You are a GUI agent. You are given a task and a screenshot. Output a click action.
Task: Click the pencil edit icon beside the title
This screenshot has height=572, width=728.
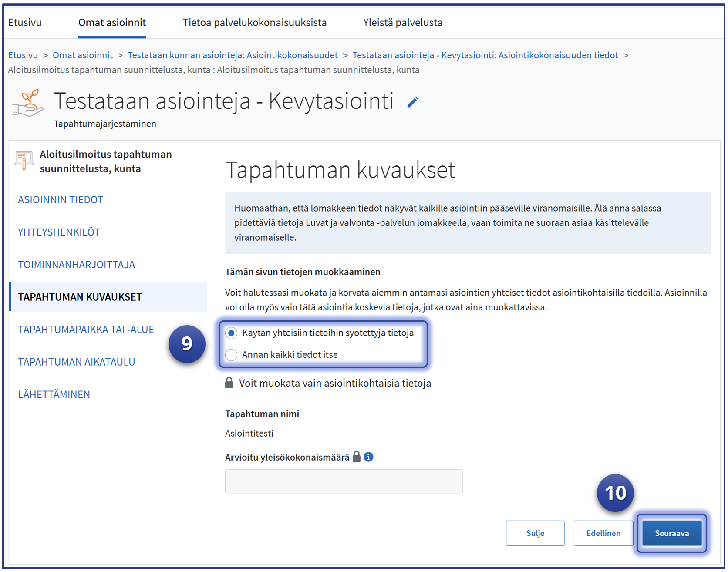point(413,102)
